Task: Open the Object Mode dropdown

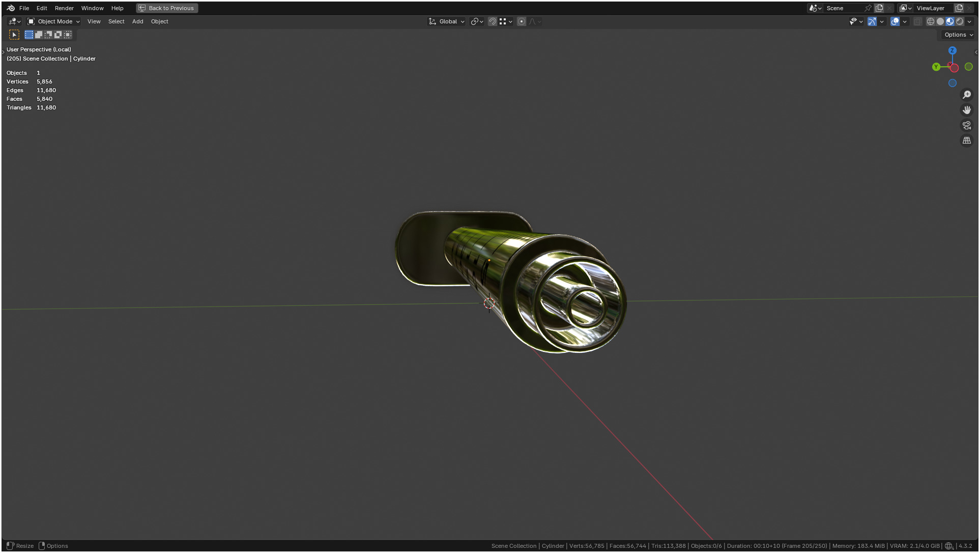Action: pos(54,21)
